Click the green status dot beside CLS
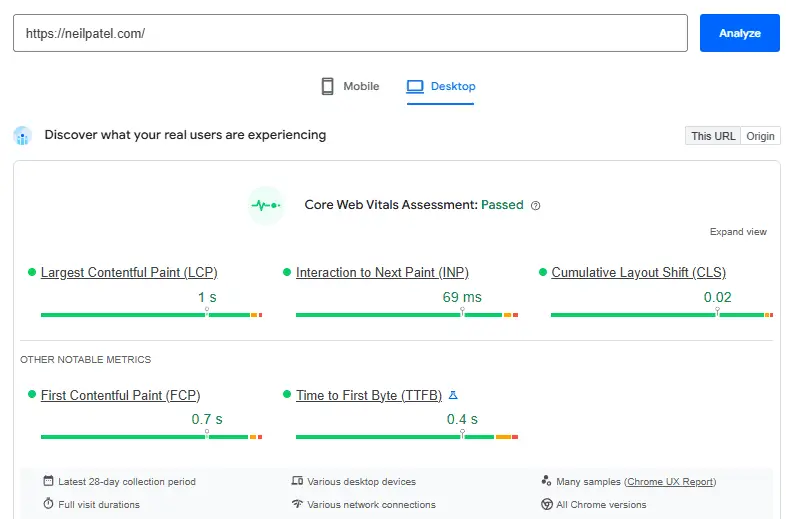 [542, 272]
